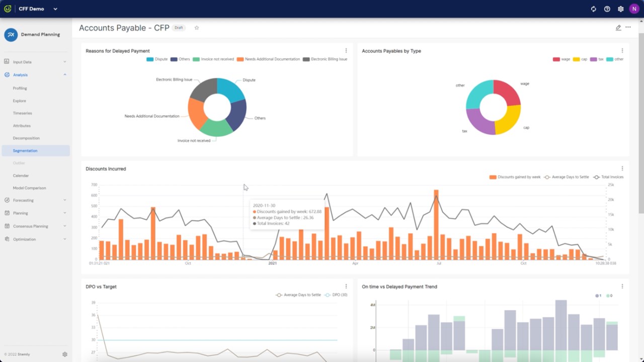This screenshot has height=362, width=644.
Task: Toggle the wage legend in Accounts Payables
Action: pos(561,59)
